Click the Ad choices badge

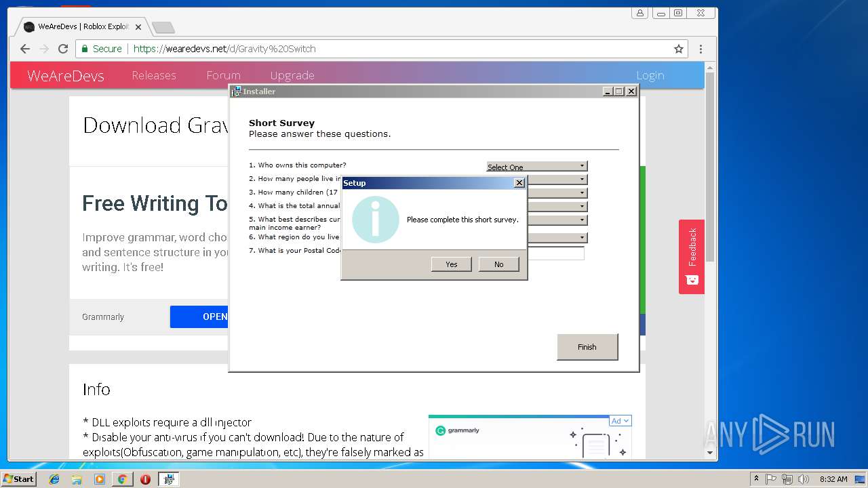coord(620,421)
